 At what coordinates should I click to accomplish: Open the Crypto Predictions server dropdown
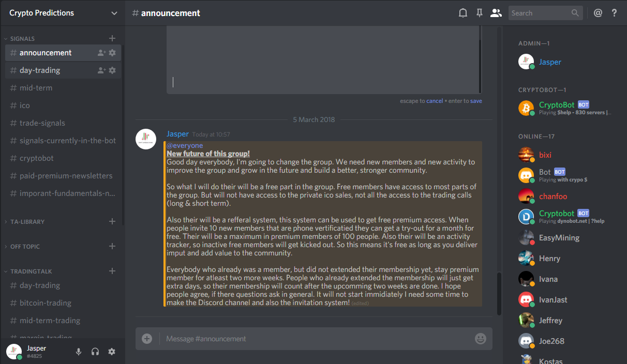(63, 13)
